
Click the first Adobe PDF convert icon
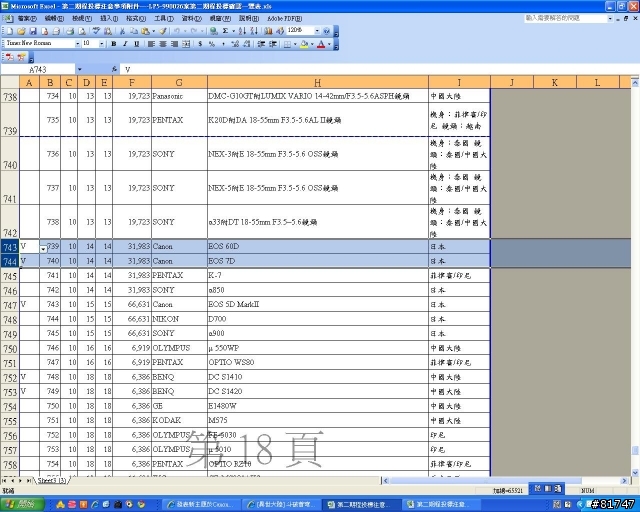pos(9,57)
